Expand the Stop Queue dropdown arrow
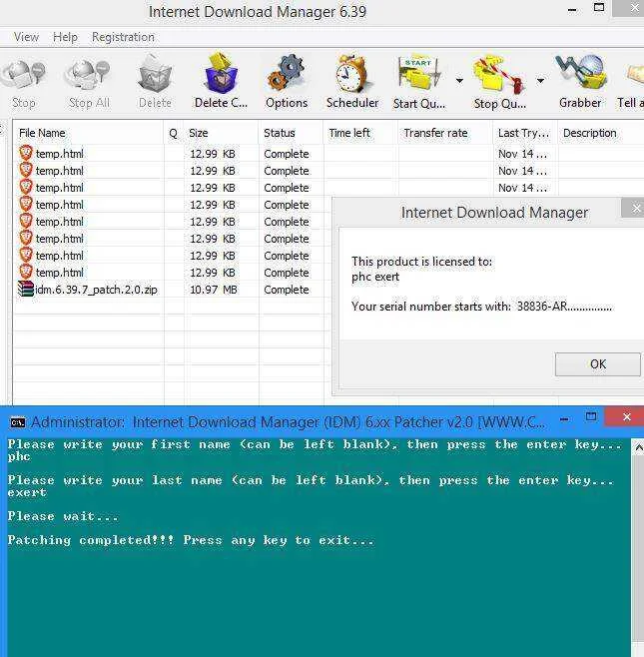Screen dimensions: 644x657 (x=540, y=81)
